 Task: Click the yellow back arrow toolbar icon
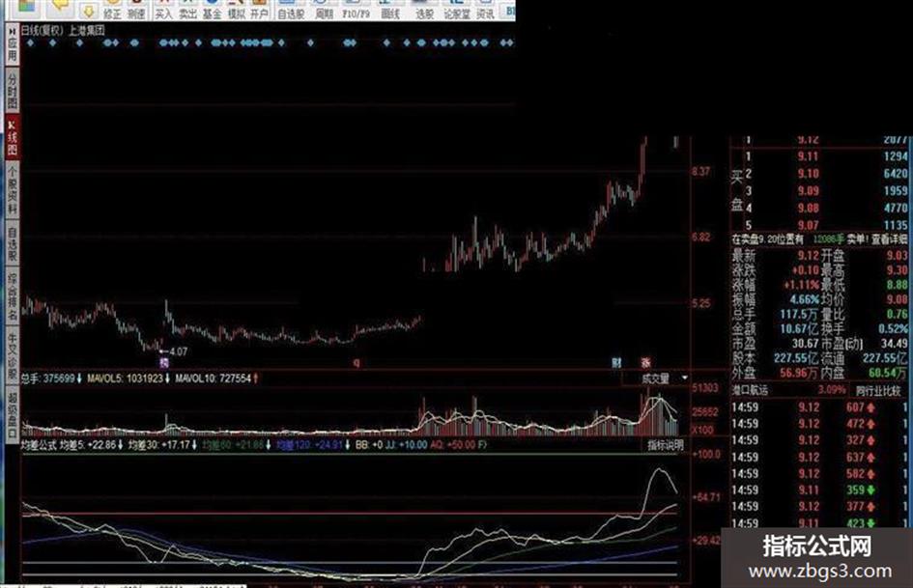(x=60, y=7)
